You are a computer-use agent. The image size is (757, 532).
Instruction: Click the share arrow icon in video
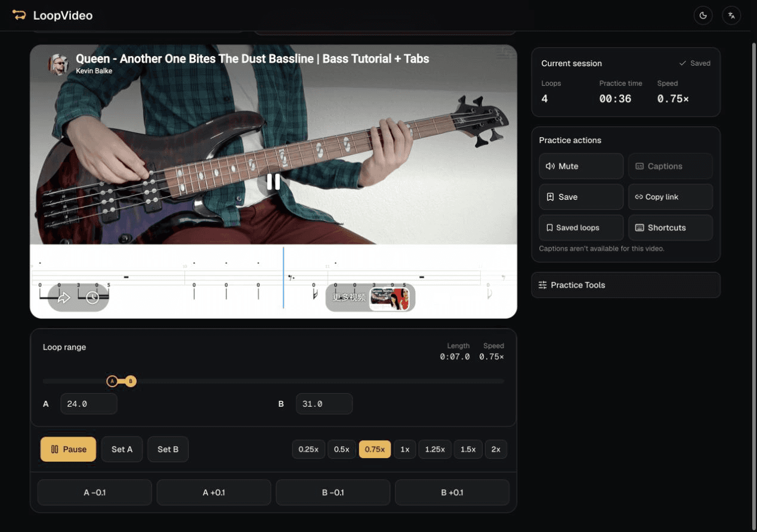[64, 298]
